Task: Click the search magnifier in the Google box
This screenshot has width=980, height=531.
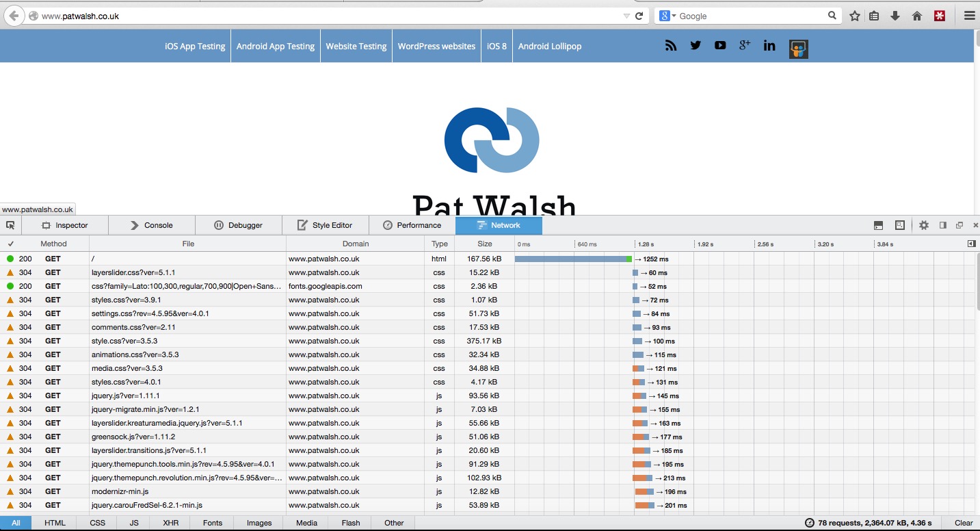Action: pyautogui.click(x=832, y=15)
